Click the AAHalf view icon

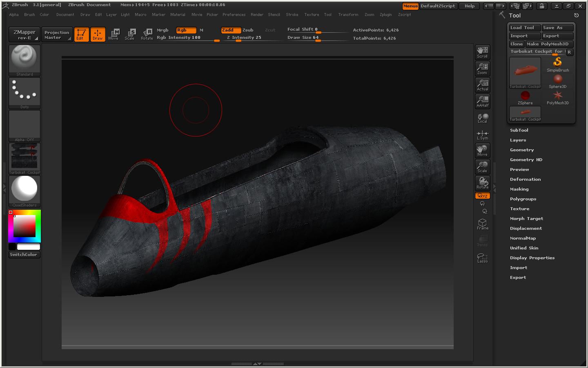click(482, 101)
